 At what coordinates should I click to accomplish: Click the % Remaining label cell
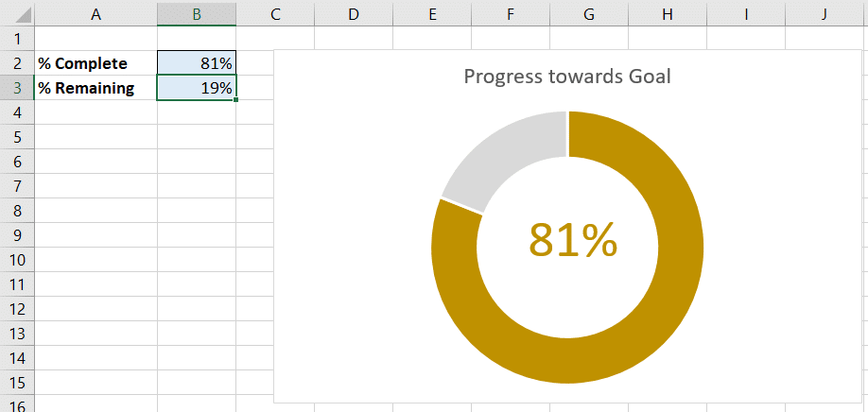[x=95, y=87]
